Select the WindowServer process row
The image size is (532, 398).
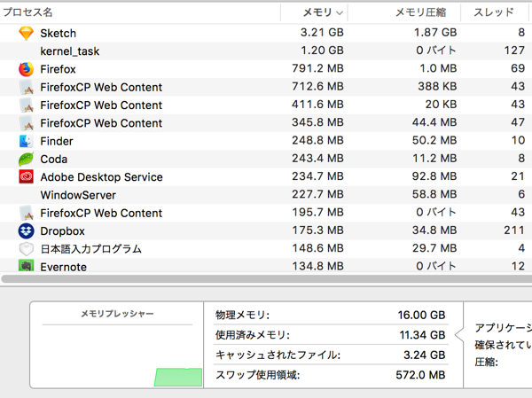coord(266,195)
